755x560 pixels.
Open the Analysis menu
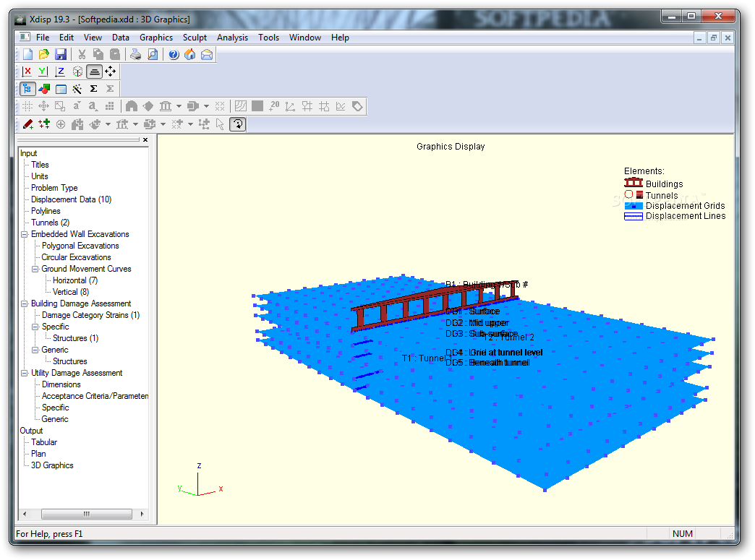coord(232,38)
